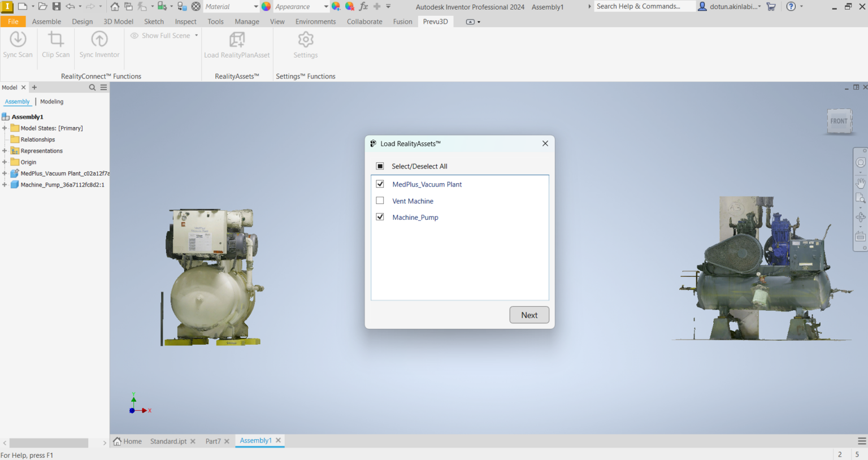Open the Navigation Wheel
The height and width of the screenshot is (460, 868).
861,162
